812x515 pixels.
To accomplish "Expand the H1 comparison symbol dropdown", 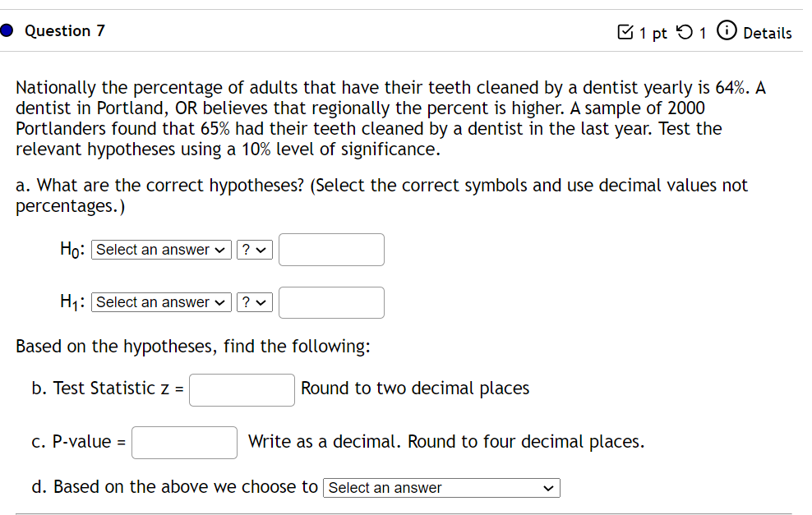I will (254, 302).
